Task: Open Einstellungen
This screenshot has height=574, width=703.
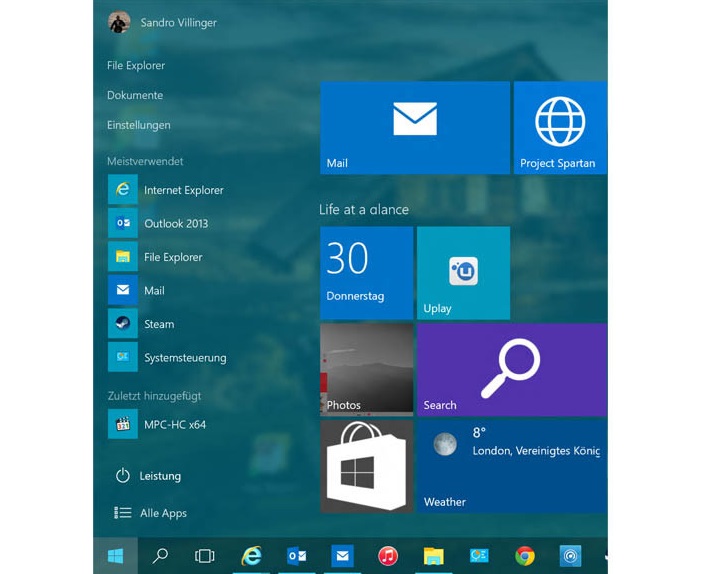Action: 139,125
